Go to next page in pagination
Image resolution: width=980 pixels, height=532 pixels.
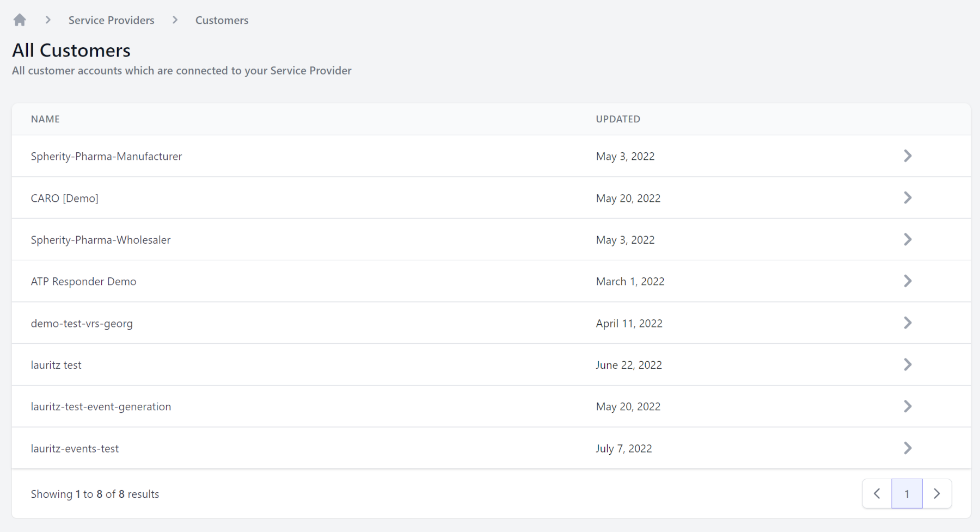click(937, 493)
